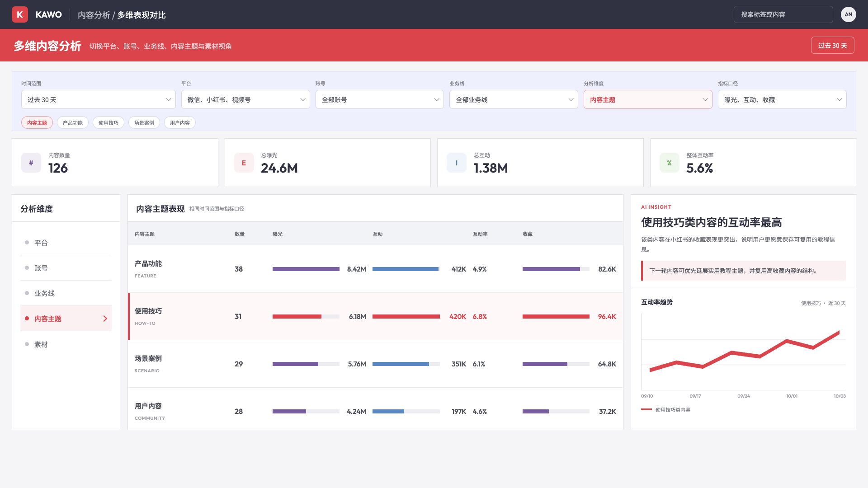The width and height of the screenshot is (868, 488).
Task: Click the 数量 column header
Action: [240, 234]
